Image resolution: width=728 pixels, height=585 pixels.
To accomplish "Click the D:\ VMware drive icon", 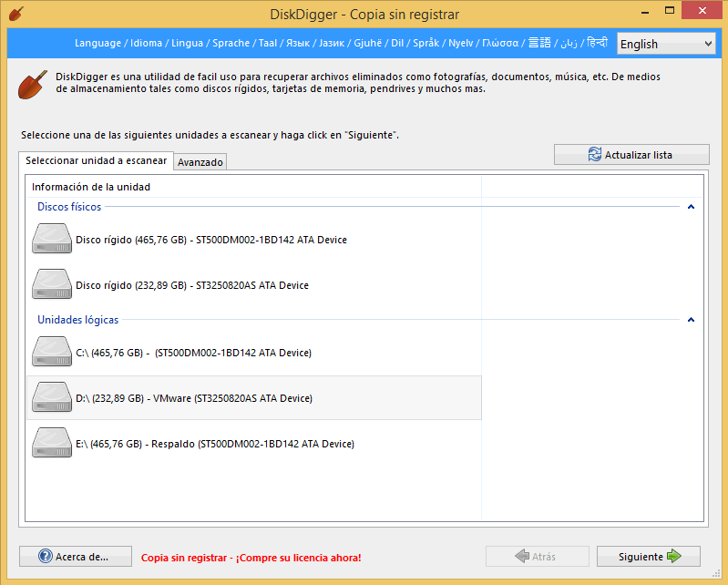I will tap(52, 398).
